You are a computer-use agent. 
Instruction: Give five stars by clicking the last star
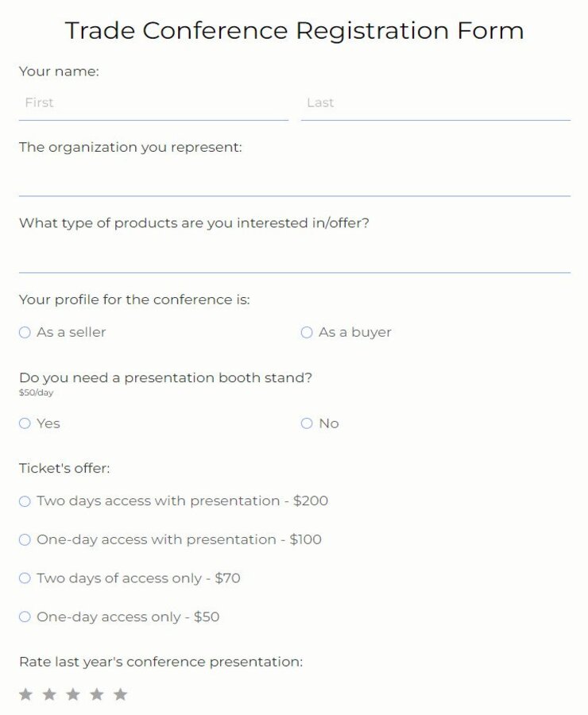click(120, 694)
